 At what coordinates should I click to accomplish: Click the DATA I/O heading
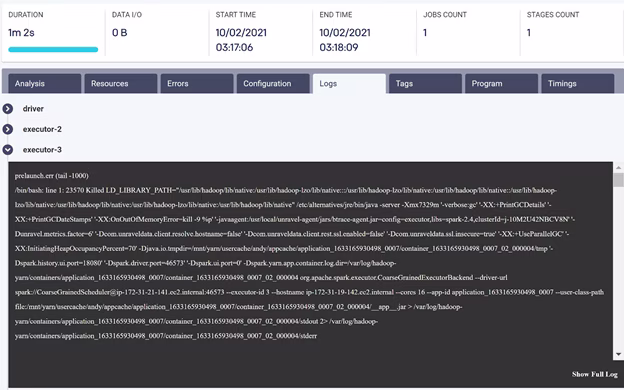point(127,15)
